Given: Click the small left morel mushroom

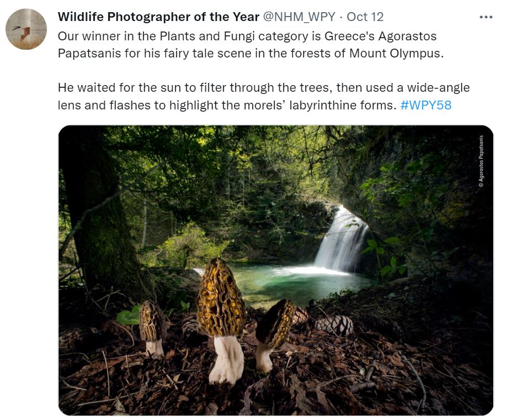Looking at the screenshot, I should point(152,329).
